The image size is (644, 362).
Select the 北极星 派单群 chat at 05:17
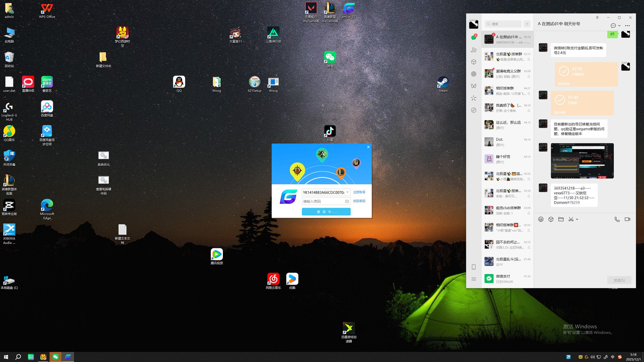[507, 56]
